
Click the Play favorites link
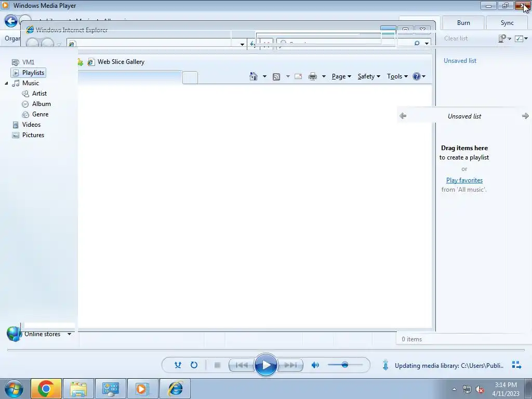pyautogui.click(x=464, y=180)
